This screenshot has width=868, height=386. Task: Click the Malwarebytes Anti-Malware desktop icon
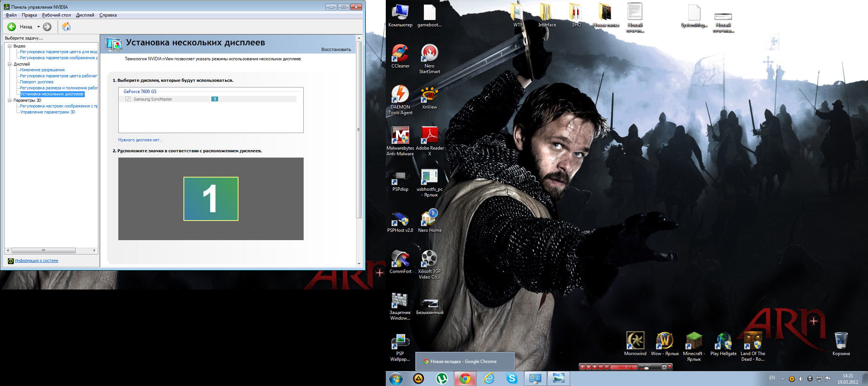click(x=400, y=141)
